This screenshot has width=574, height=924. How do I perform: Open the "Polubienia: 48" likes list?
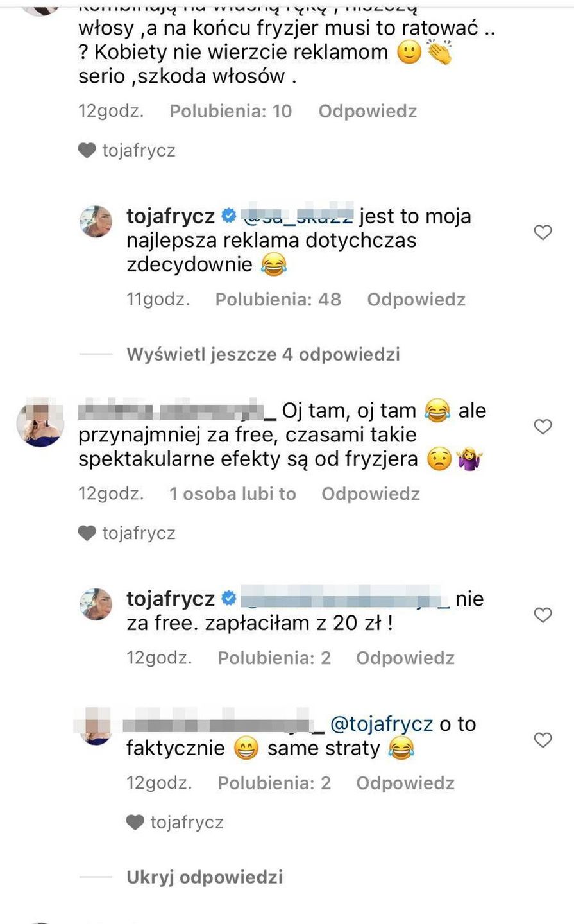(x=278, y=299)
